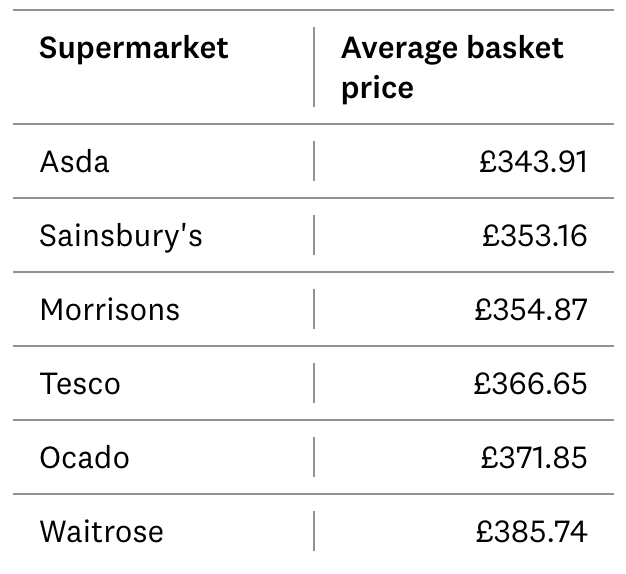This screenshot has height=574, width=626.
Task: Select the Waitrose row name
Action: 101,531
